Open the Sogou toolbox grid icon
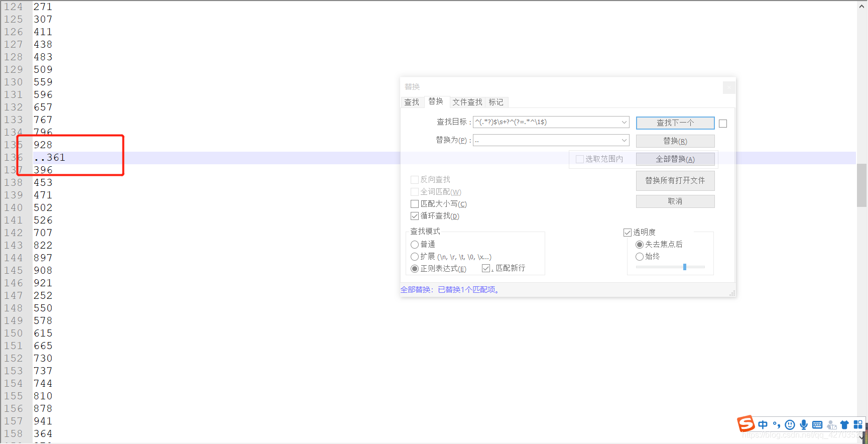 pos(858,425)
